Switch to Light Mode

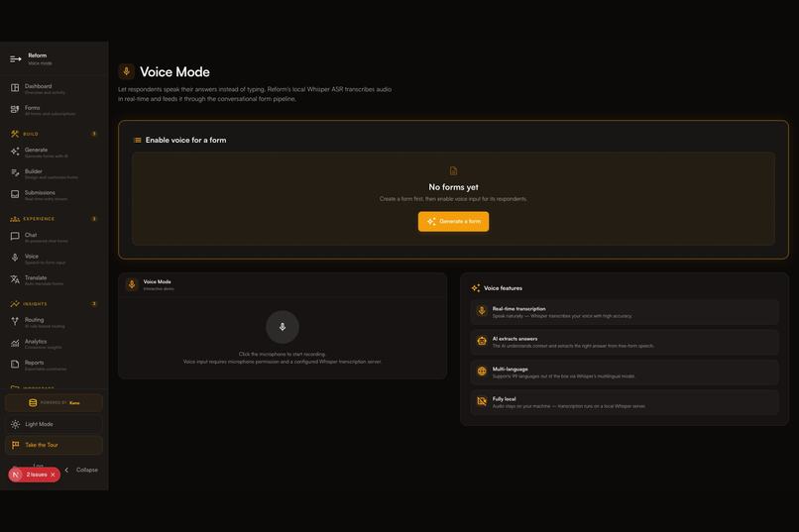(54, 424)
